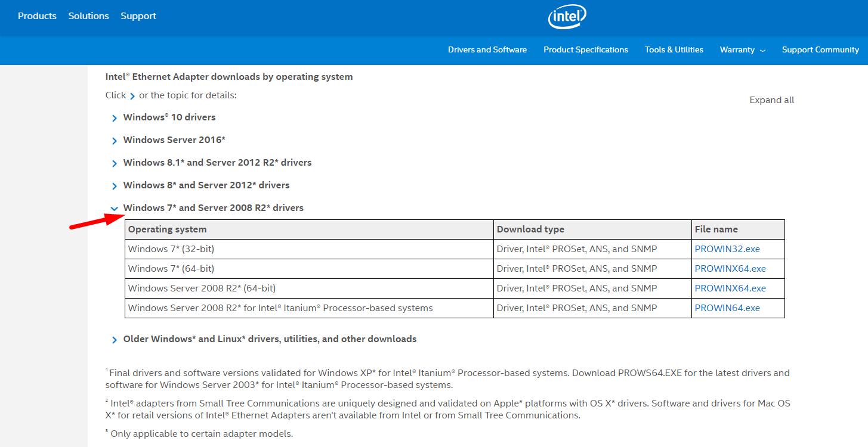This screenshot has height=447, width=868.
Task: Click Expand all
Action: tap(771, 100)
